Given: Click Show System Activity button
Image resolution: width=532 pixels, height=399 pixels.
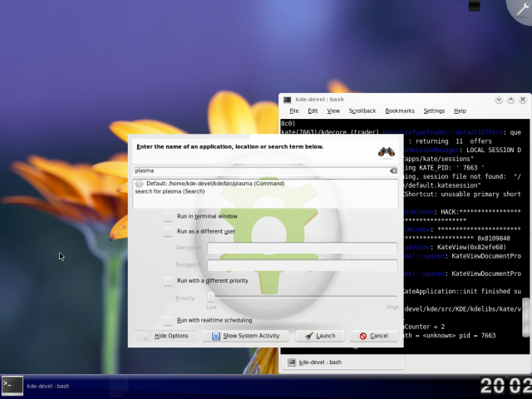Looking at the screenshot, I should click(247, 336).
